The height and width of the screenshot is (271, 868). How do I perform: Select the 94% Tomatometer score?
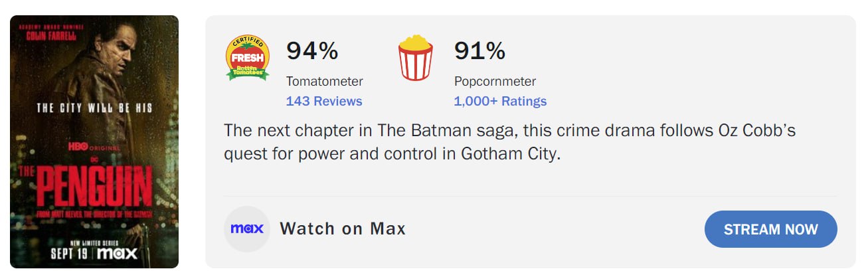312,51
